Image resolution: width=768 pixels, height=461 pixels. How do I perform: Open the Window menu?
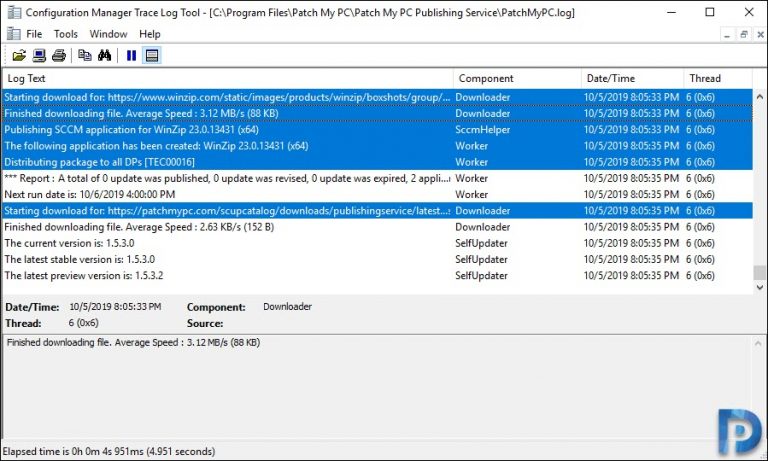pos(108,34)
